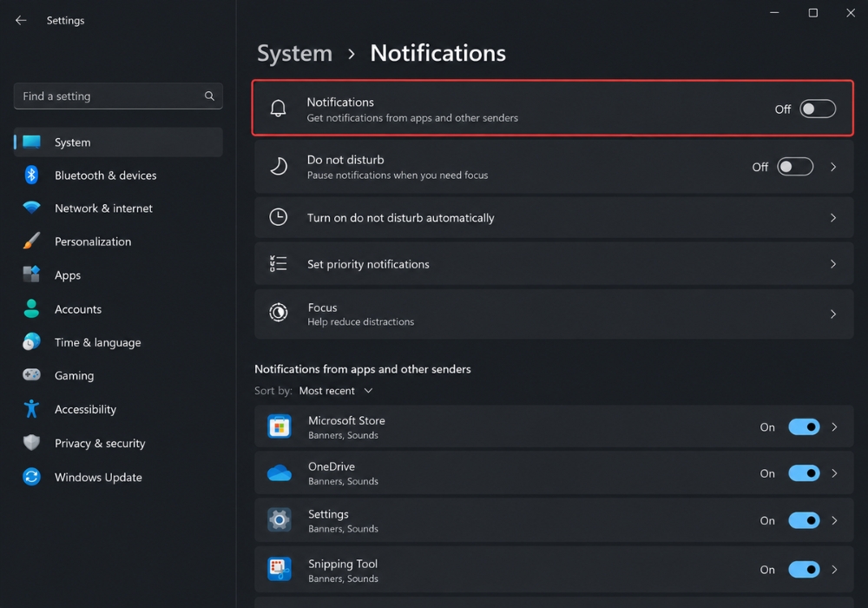Turn off Microsoft Store notifications toggle
Viewport: 868px width, 608px height.
point(805,427)
